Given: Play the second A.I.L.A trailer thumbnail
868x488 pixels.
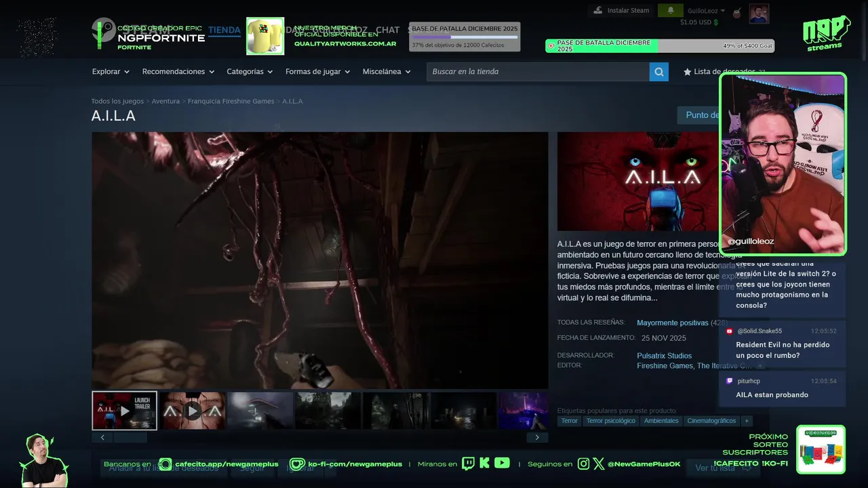Looking at the screenshot, I should [193, 411].
